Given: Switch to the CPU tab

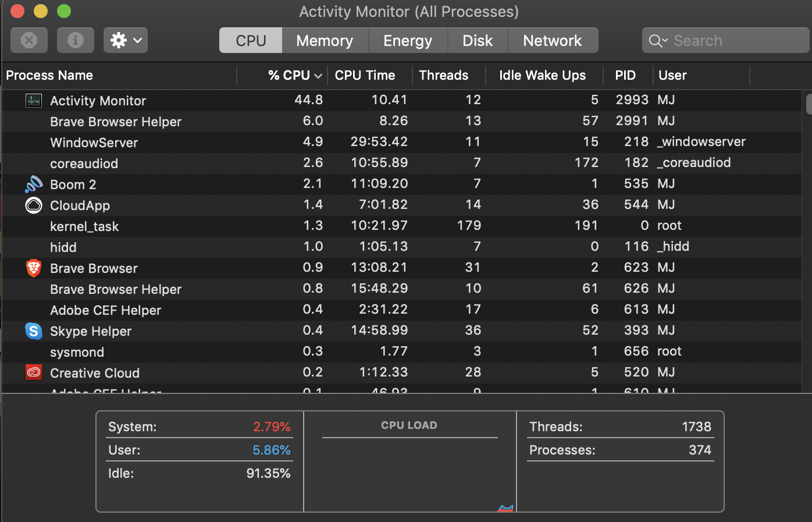Looking at the screenshot, I should coord(251,41).
